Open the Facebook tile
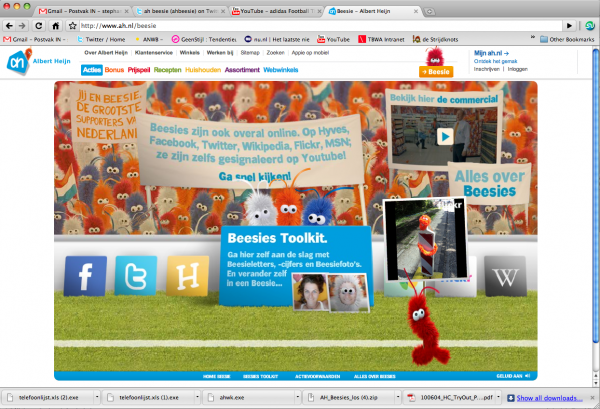Screen dimensions: 600x409 (x=85, y=276)
